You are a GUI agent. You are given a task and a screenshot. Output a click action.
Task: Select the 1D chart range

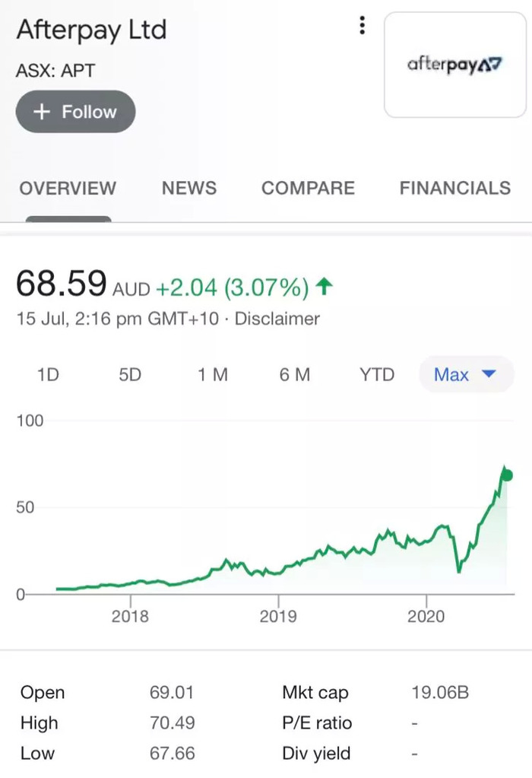[x=48, y=375]
